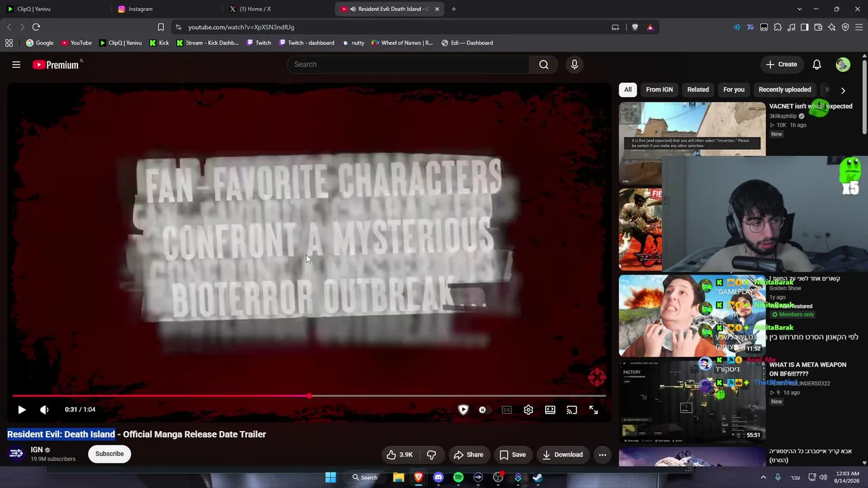This screenshot has height=488, width=868.
Task: Open WHAT IS A META WEAPON video title
Action: pos(808,369)
